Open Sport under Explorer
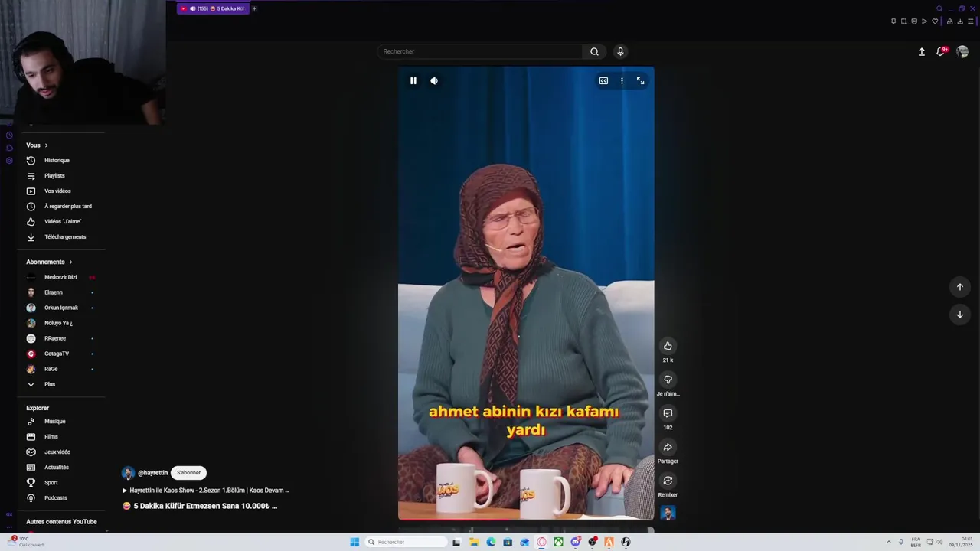The image size is (980, 551). pyautogui.click(x=51, y=483)
